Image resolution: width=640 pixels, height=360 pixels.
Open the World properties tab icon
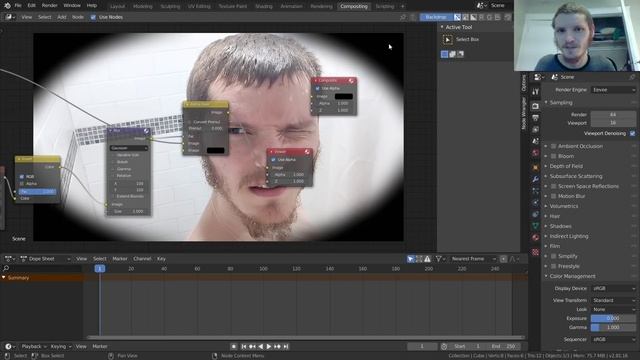[x=536, y=153]
